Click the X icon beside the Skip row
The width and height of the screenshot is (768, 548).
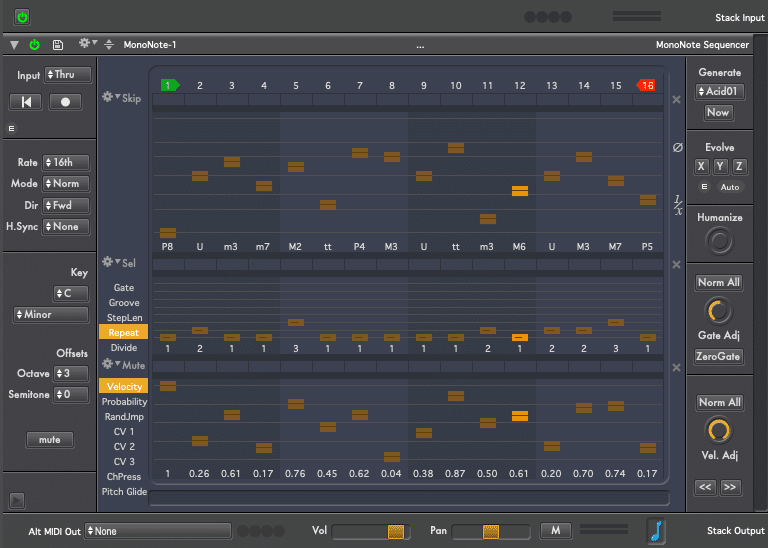click(676, 100)
